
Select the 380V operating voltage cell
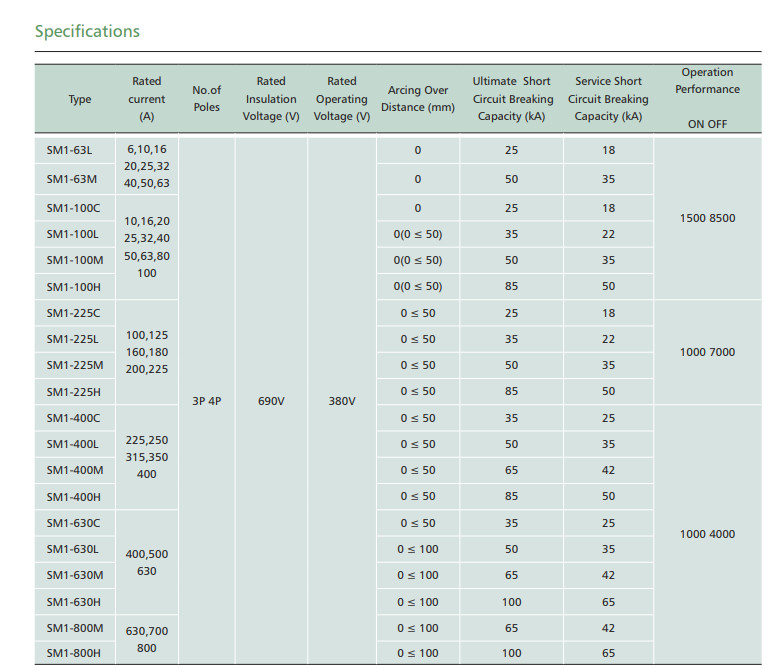[x=342, y=401]
